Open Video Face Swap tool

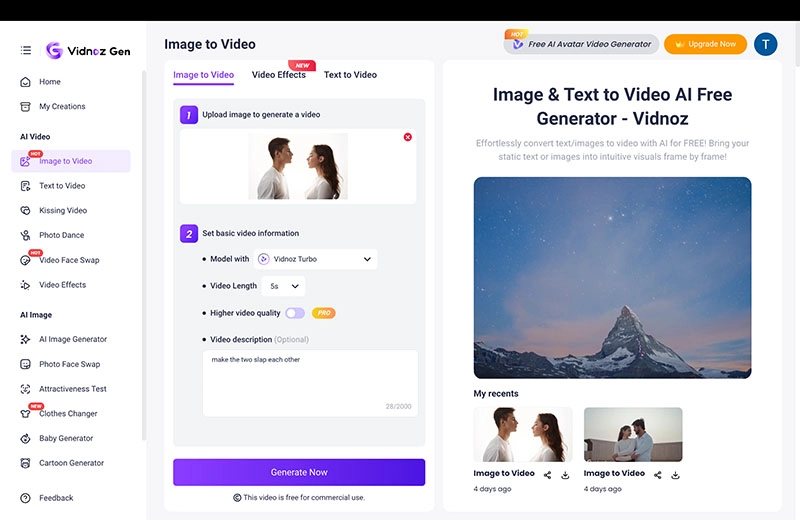tap(69, 260)
